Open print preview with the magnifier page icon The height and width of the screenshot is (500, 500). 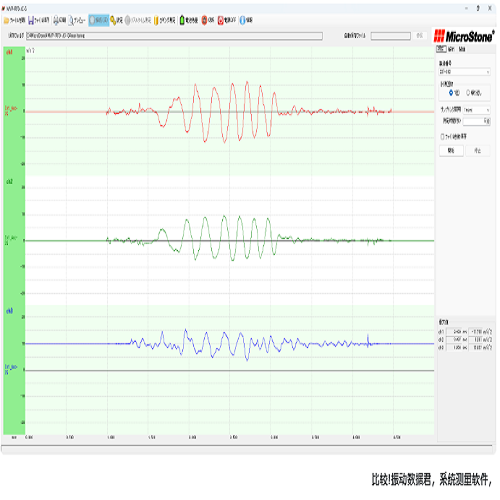click(x=71, y=21)
